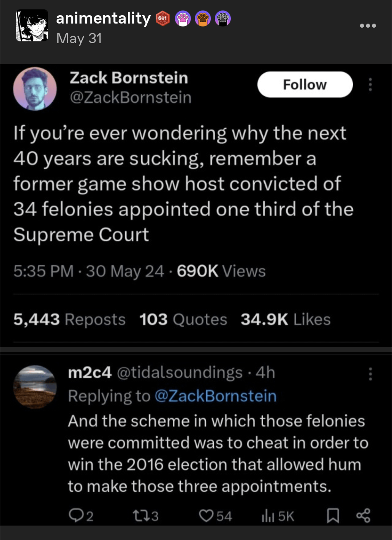Bookmark the m2c4 reply tweet
This screenshot has width=392, height=540.
333,515
